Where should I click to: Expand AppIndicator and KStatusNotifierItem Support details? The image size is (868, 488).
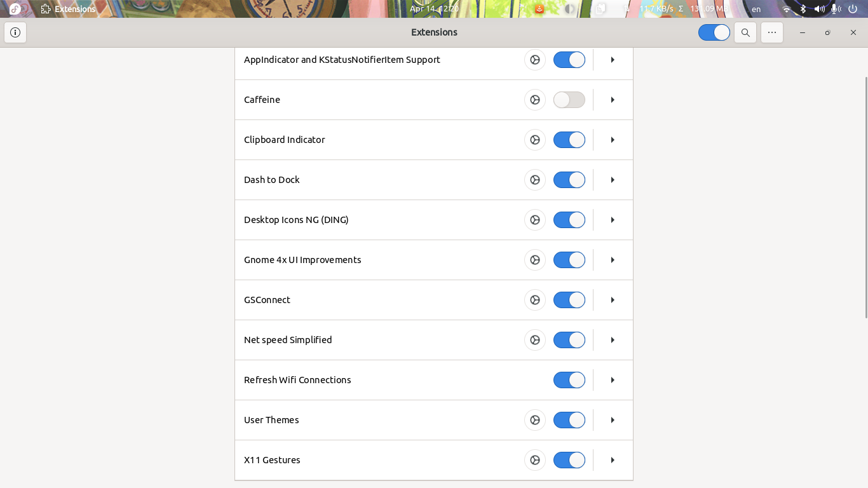(x=612, y=60)
